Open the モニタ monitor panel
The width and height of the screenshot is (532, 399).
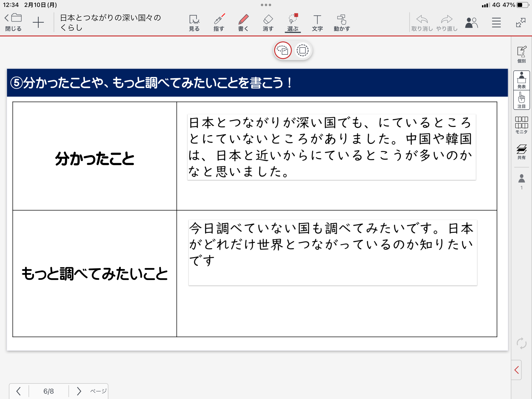point(521,125)
